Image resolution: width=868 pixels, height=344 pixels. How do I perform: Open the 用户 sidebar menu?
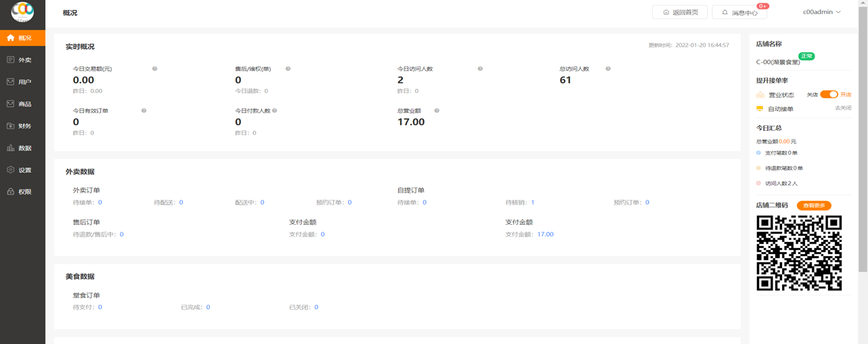tap(24, 82)
